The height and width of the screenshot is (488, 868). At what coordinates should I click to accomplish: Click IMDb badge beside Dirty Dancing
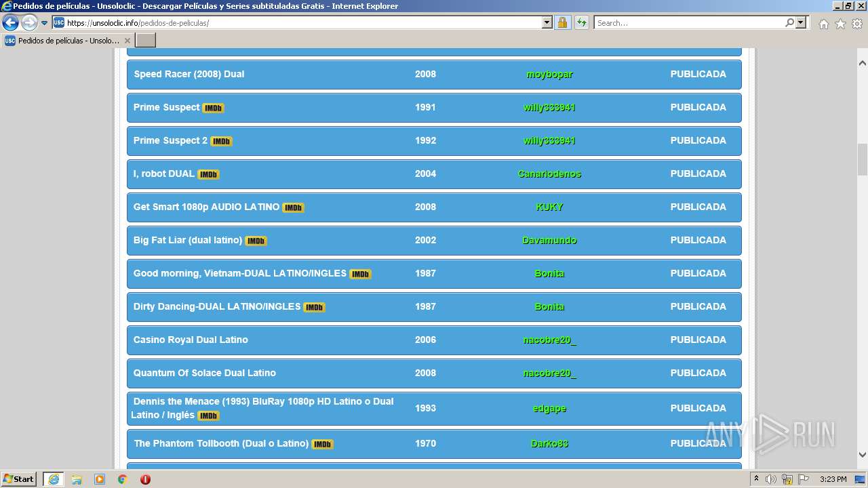pos(314,307)
